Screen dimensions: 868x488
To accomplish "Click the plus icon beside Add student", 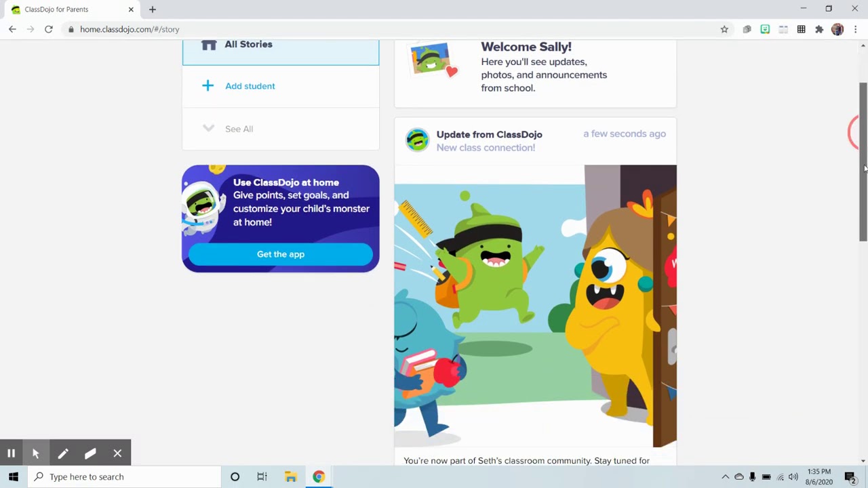I will 208,85.
